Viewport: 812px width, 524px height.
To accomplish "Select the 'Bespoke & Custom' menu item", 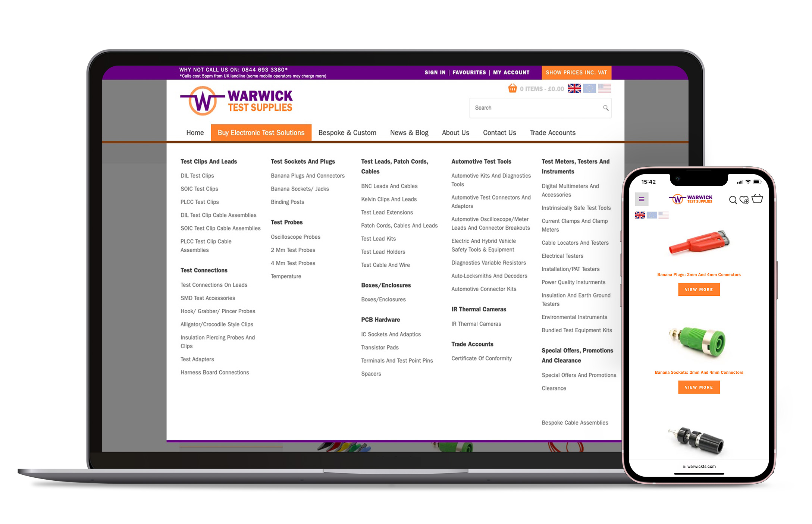I will (347, 132).
